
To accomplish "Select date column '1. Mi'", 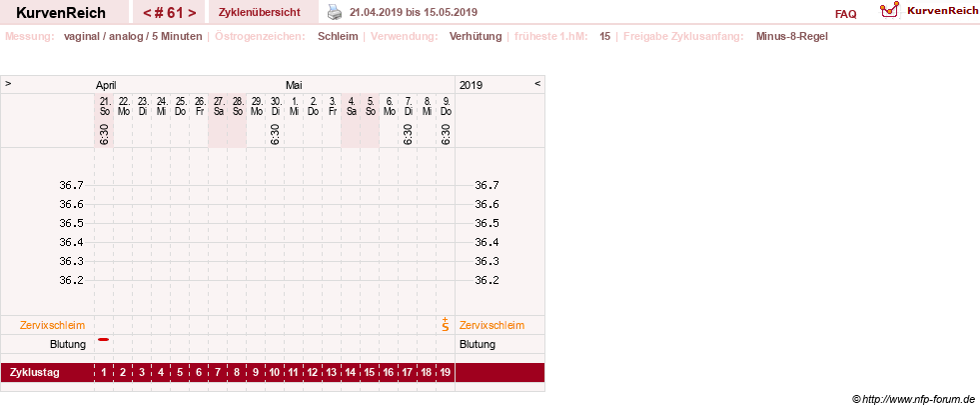I will 294,106.
